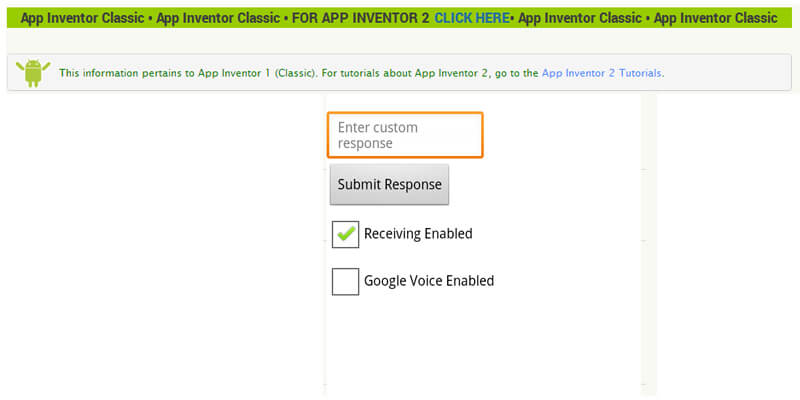
Task: Open the App Inventor 2 Tutorials link
Action: pyautogui.click(x=601, y=73)
